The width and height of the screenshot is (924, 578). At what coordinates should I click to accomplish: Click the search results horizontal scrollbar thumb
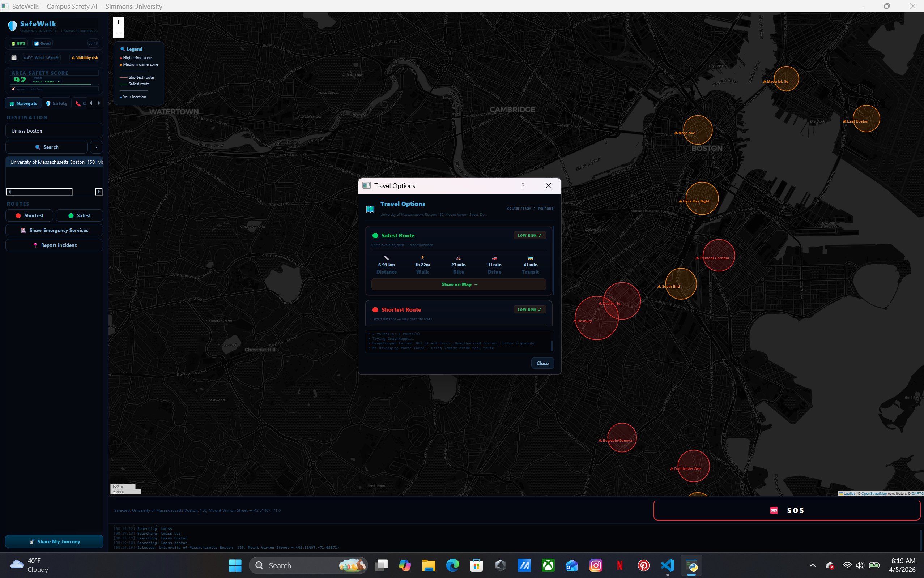pos(42,192)
